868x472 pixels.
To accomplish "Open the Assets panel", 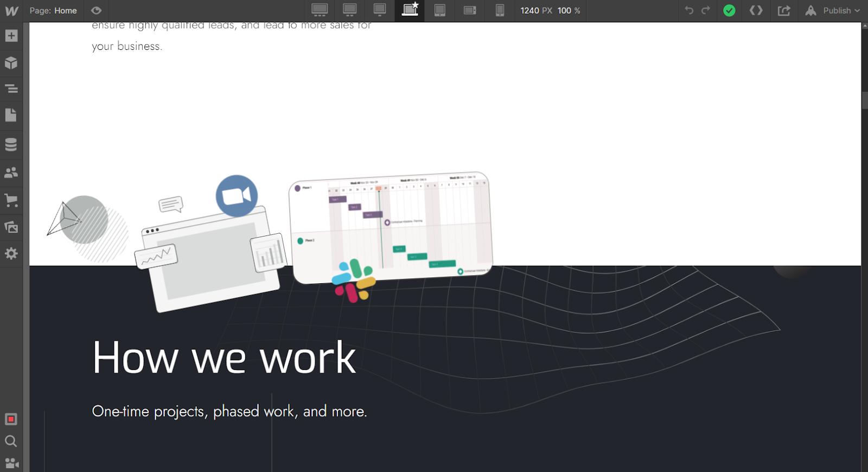I will click(11, 227).
